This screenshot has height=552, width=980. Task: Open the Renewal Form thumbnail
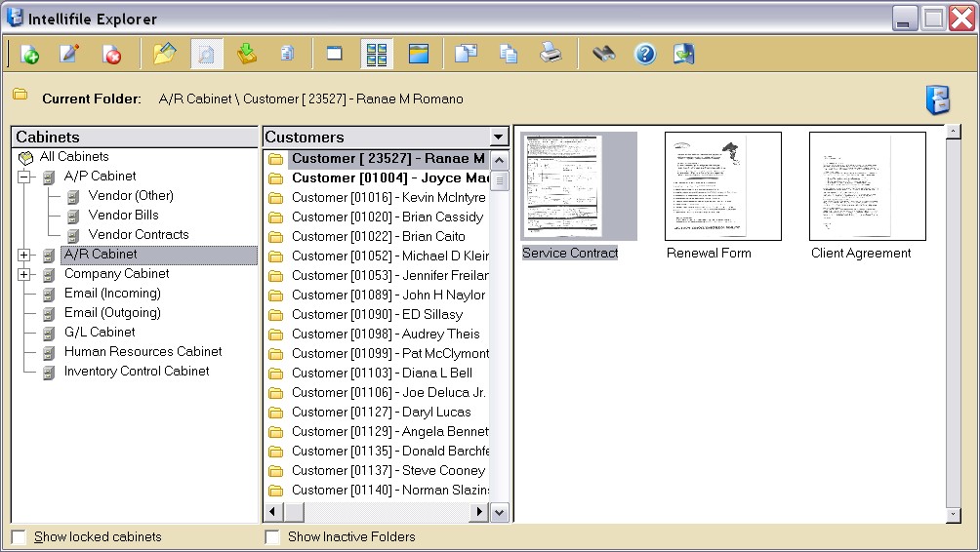pos(723,186)
